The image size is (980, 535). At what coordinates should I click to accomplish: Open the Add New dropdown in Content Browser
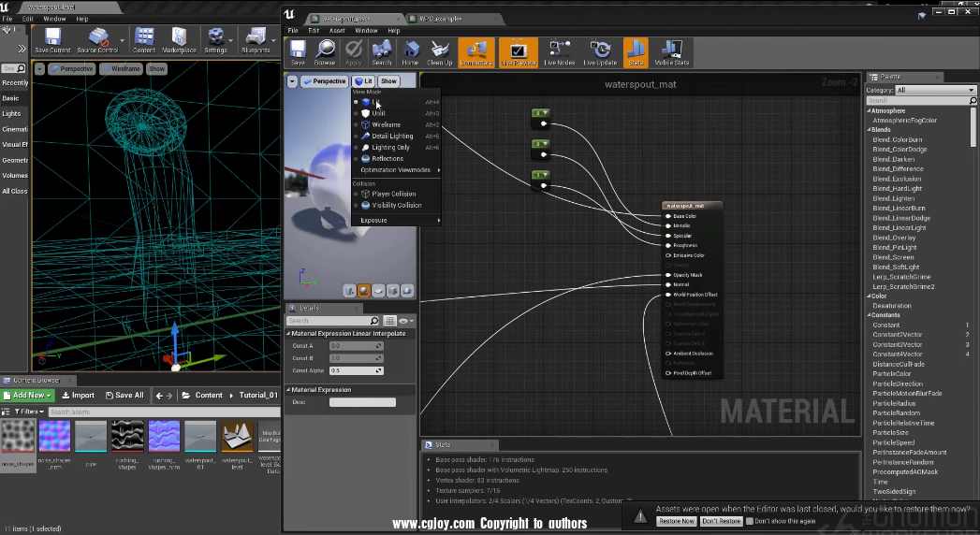(x=28, y=396)
